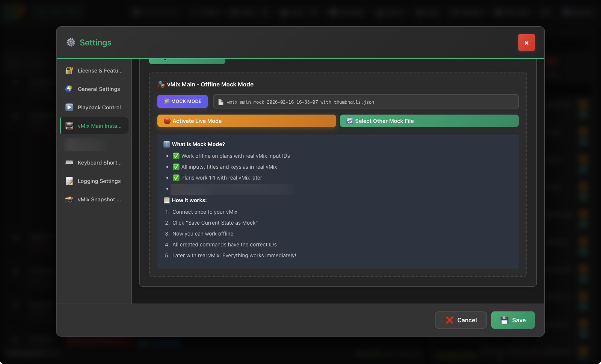Click the camera icon for vMix Snapshot
Screen dimensions: 601x364
(x=69, y=199)
